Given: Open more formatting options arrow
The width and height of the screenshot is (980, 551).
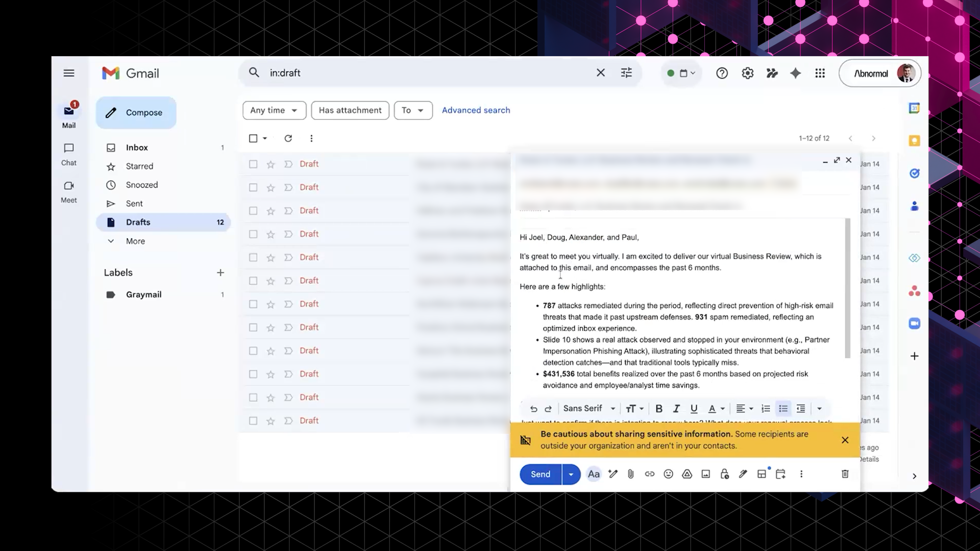Looking at the screenshot, I should (819, 409).
